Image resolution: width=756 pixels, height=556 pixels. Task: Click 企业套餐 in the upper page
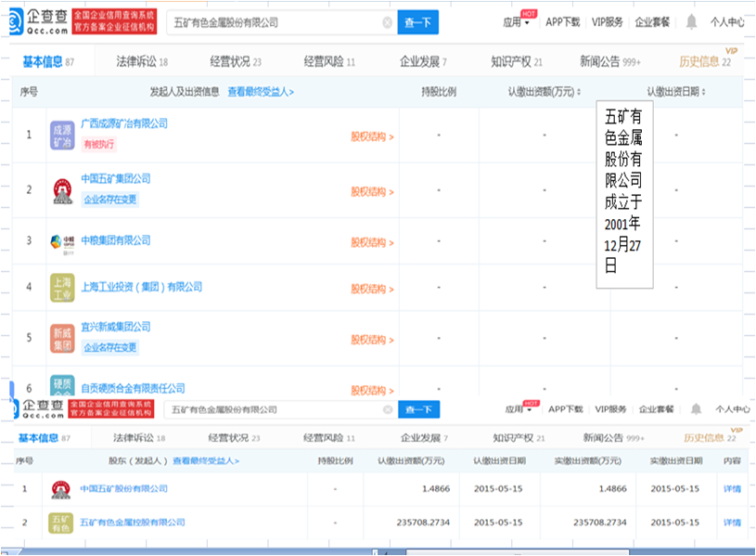[x=652, y=22]
